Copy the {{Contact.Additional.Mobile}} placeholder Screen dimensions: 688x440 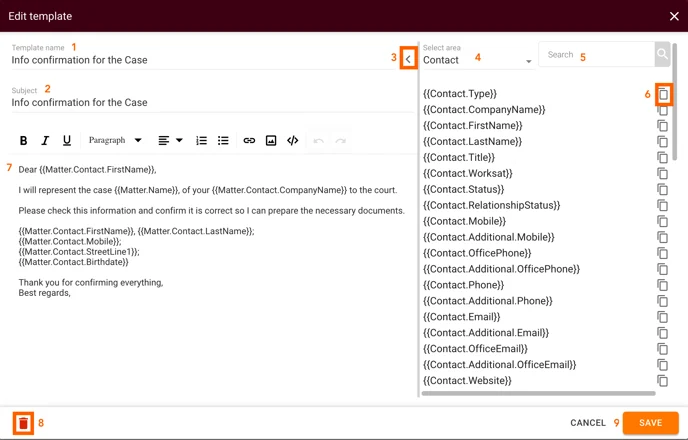(x=663, y=237)
